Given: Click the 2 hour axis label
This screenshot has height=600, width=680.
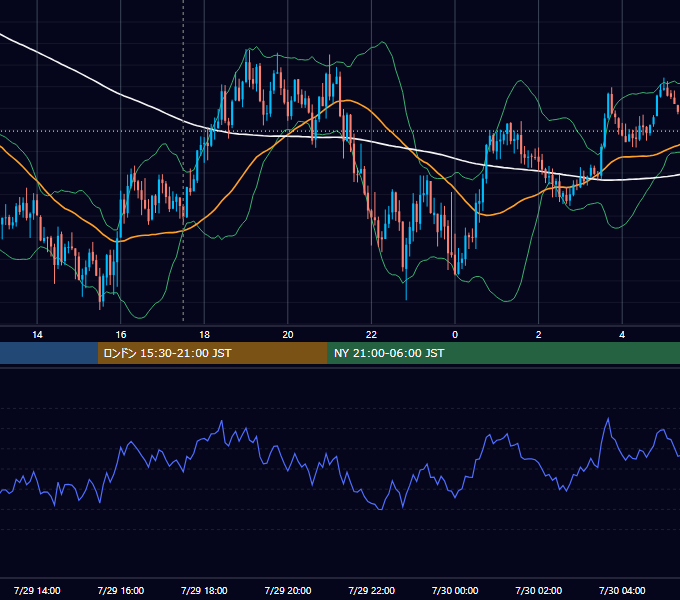Looking at the screenshot, I should tap(538, 335).
